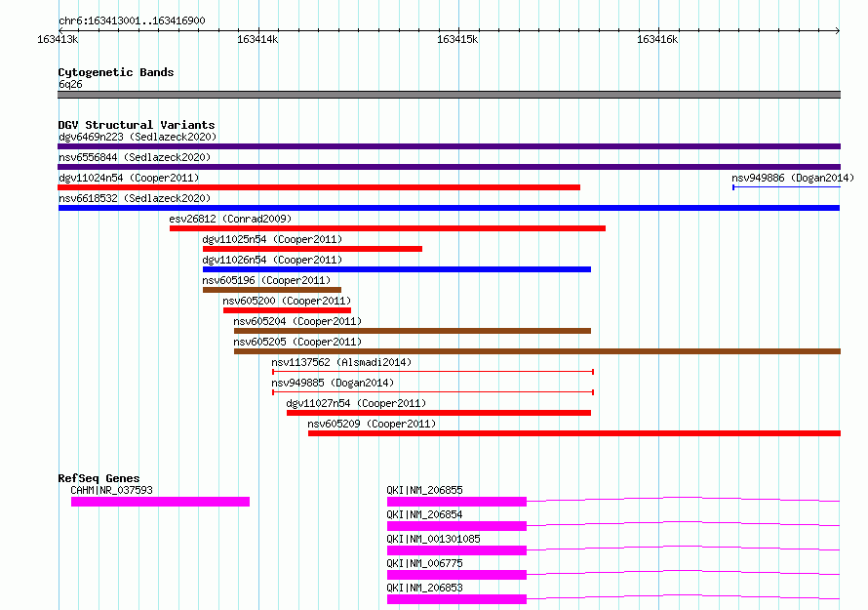Viewport: 868px width, 610px height.
Task: Select the red bar under dgv11024n54
Action: 319,187
